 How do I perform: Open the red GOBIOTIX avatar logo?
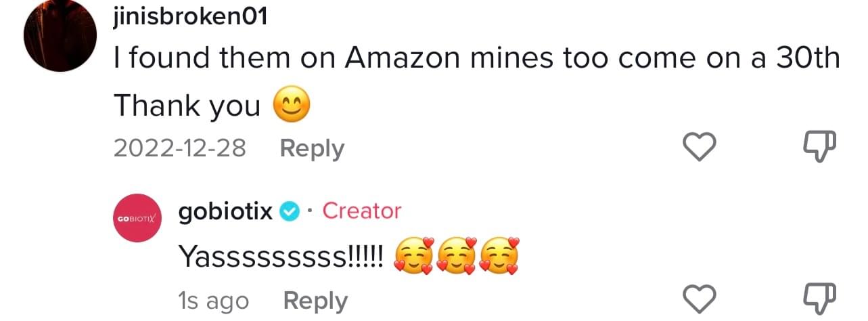tap(135, 219)
